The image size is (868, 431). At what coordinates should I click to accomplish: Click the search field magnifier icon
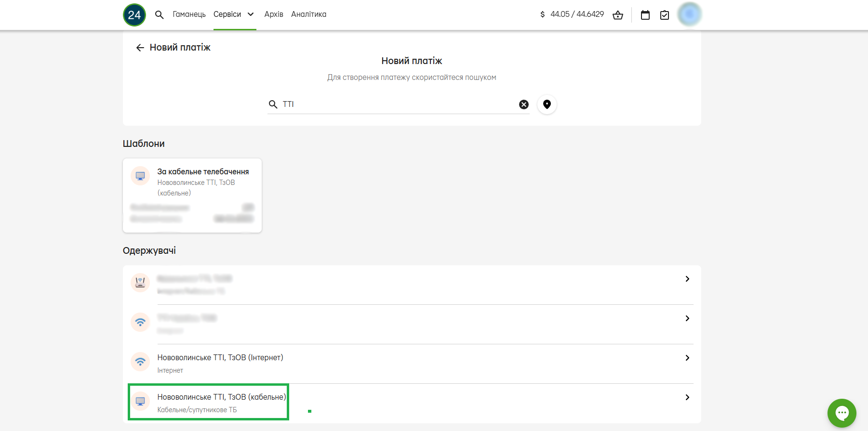273,104
